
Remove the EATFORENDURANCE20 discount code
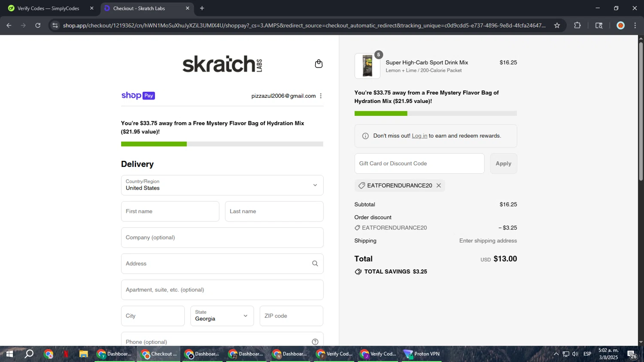coord(439,185)
